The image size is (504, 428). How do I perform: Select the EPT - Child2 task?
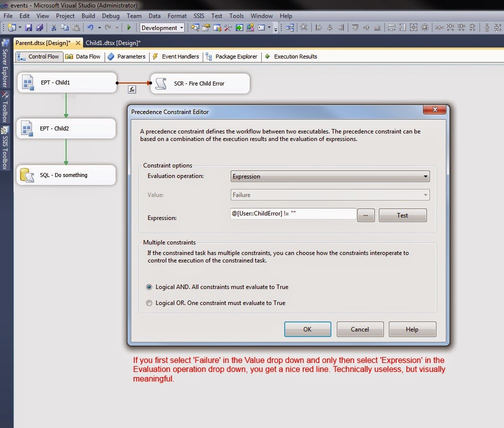tap(66, 128)
